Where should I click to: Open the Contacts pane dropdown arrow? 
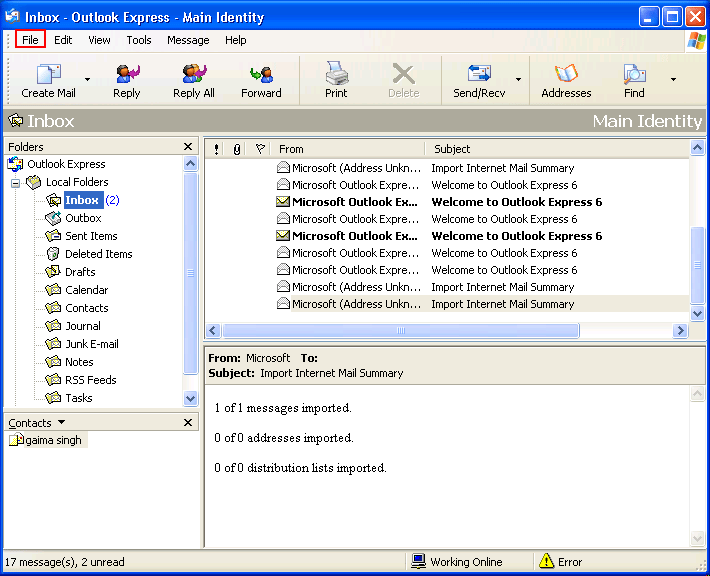coord(62,422)
